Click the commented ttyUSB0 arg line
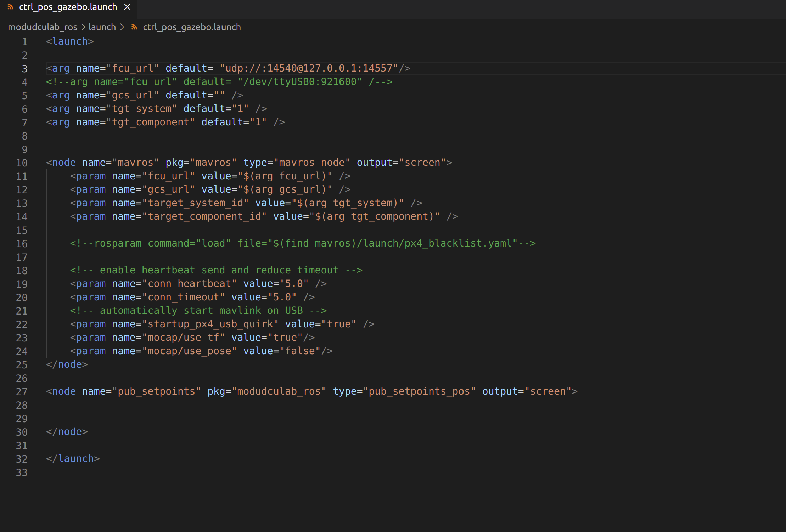786x532 pixels. pyautogui.click(x=219, y=82)
